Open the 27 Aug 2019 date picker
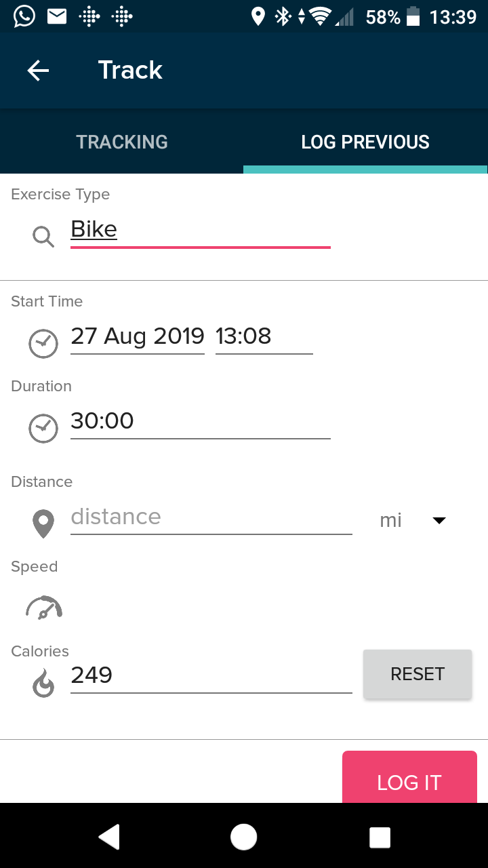The image size is (488, 868). pos(138,336)
